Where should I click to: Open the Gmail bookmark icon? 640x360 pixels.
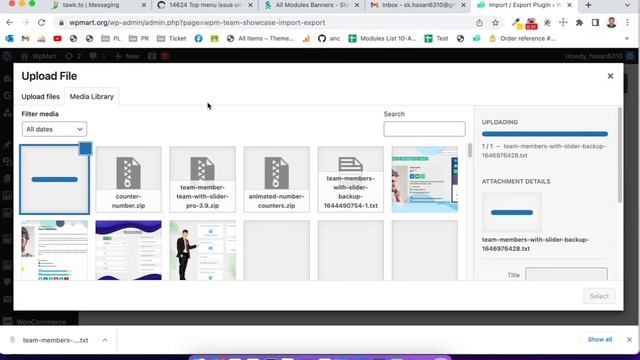pos(25,38)
